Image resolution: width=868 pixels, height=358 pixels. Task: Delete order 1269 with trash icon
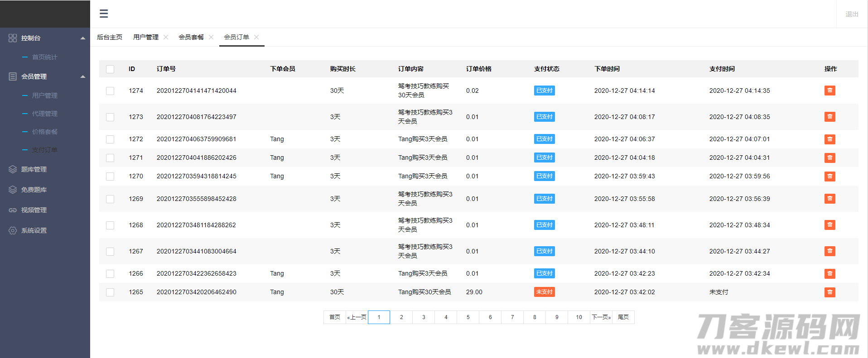coord(830,199)
